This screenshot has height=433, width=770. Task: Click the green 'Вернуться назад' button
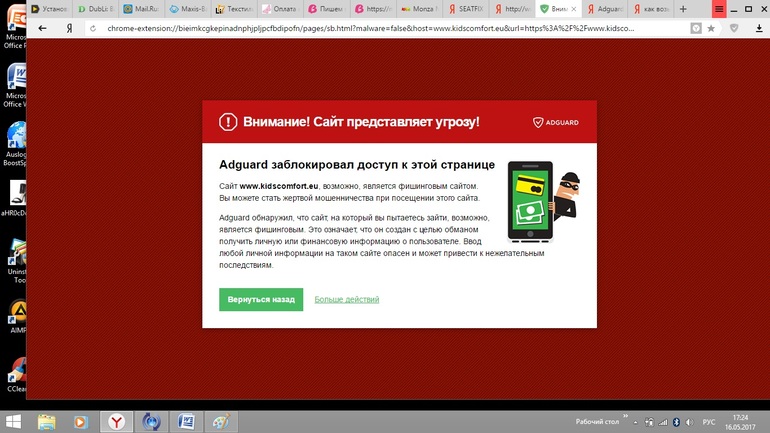pyautogui.click(x=261, y=299)
